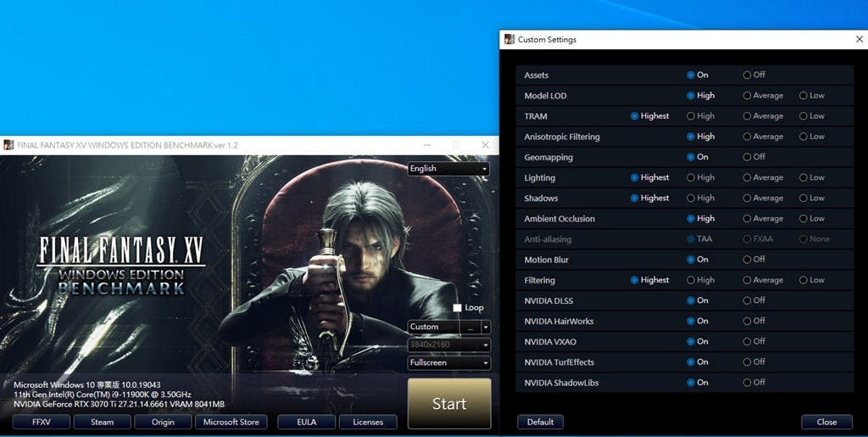Screen dimensions: 868x437
Task: Open the 3840x2160 resolution dropdown
Action: 449,345
